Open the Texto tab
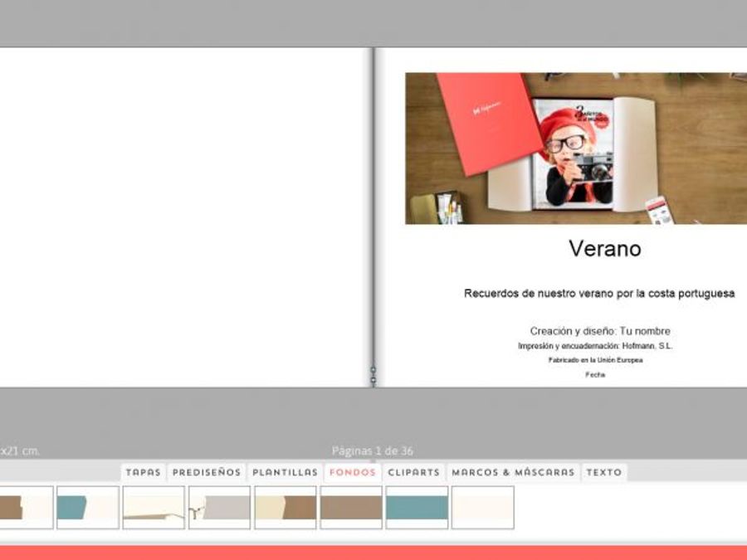The width and height of the screenshot is (747, 560). pyautogui.click(x=603, y=472)
